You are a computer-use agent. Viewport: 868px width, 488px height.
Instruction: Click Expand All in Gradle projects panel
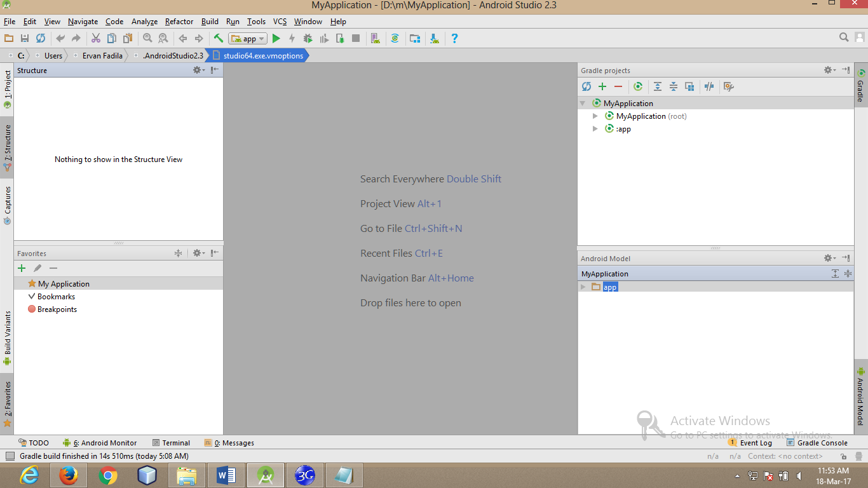pos(658,86)
